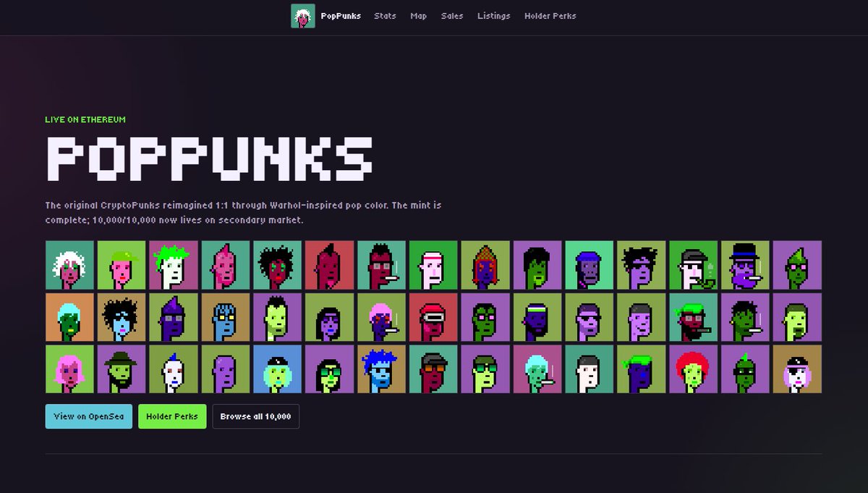Select light-blue punk with black frizzy hair
868x493 pixels.
(122, 317)
